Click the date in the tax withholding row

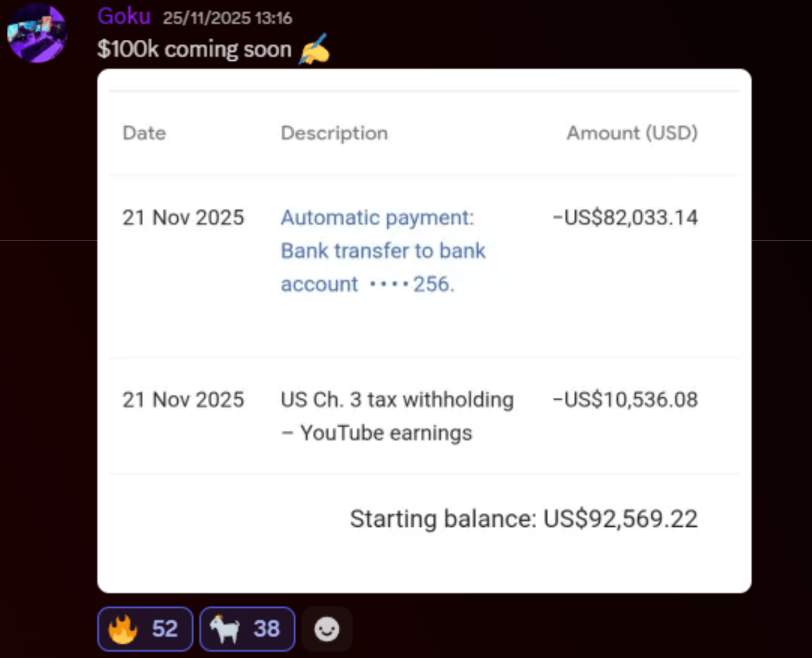click(x=183, y=400)
